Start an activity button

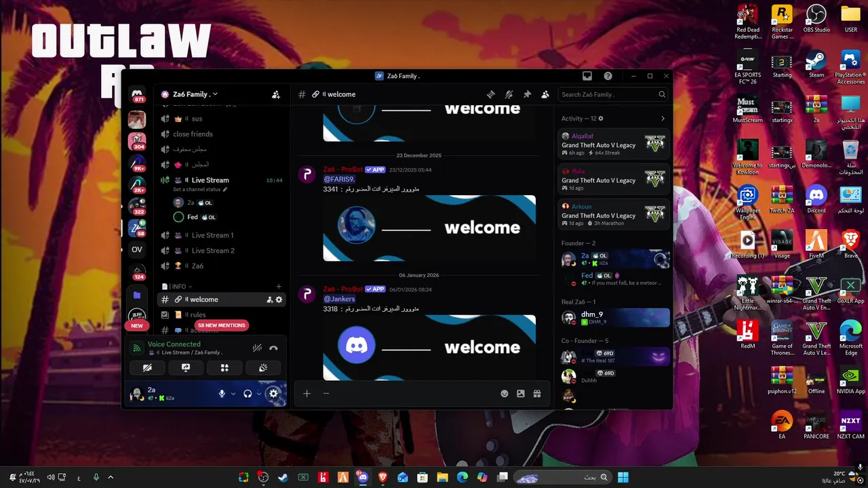tap(224, 368)
